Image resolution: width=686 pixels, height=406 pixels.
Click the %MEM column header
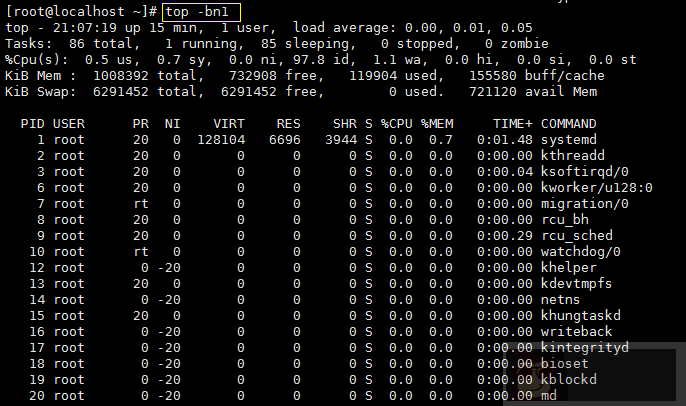[x=438, y=123]
